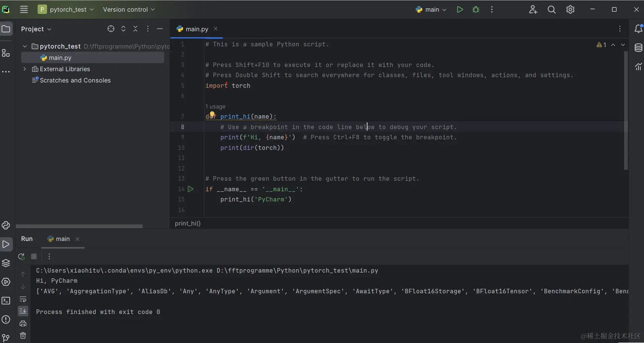Open the main hamburger menu

coord(24,9)
